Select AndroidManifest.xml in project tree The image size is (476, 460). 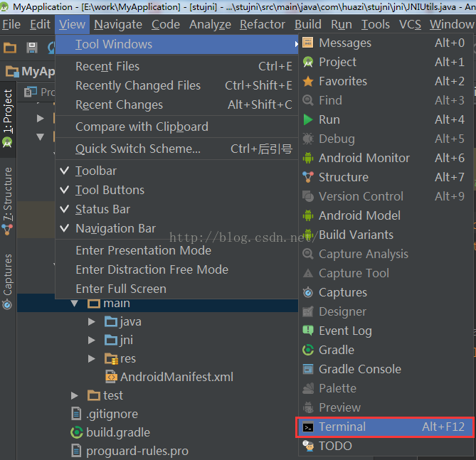tap(176, 377)
